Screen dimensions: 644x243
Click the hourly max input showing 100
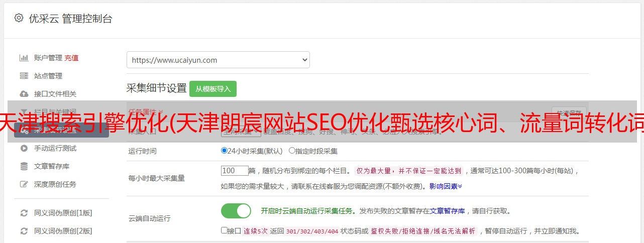click(235, 171)
